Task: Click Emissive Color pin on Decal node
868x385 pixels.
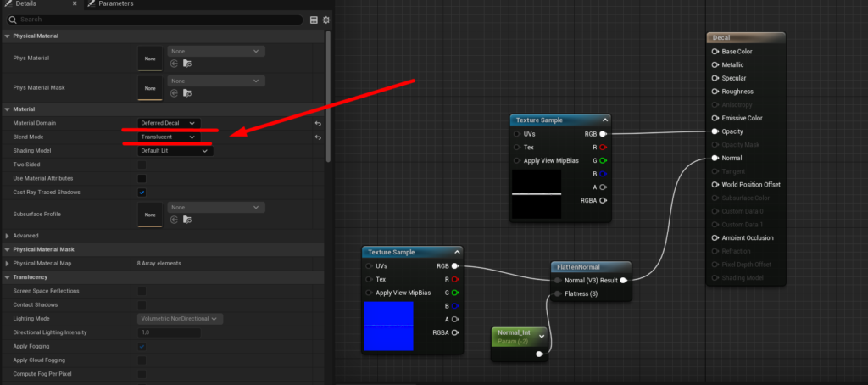Action: click(x=715, y=118)
